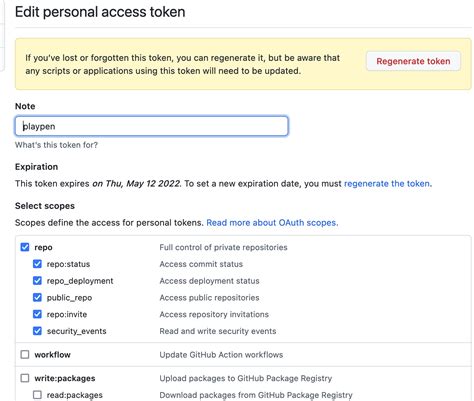Click the public_repo scope label

(69, 298)
